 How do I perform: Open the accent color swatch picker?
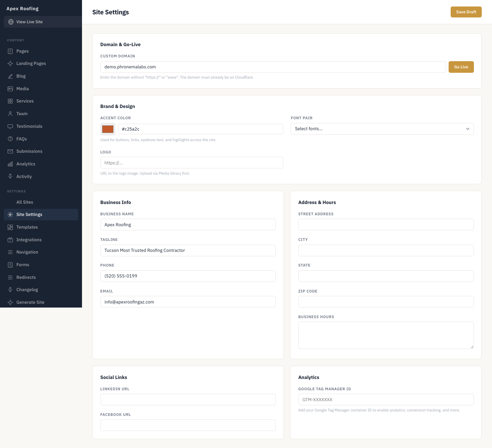coord(108,129)
